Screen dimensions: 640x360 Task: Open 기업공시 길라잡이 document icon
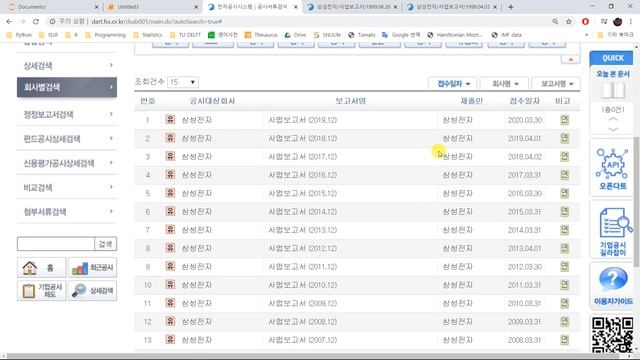(x=613, y=231)
